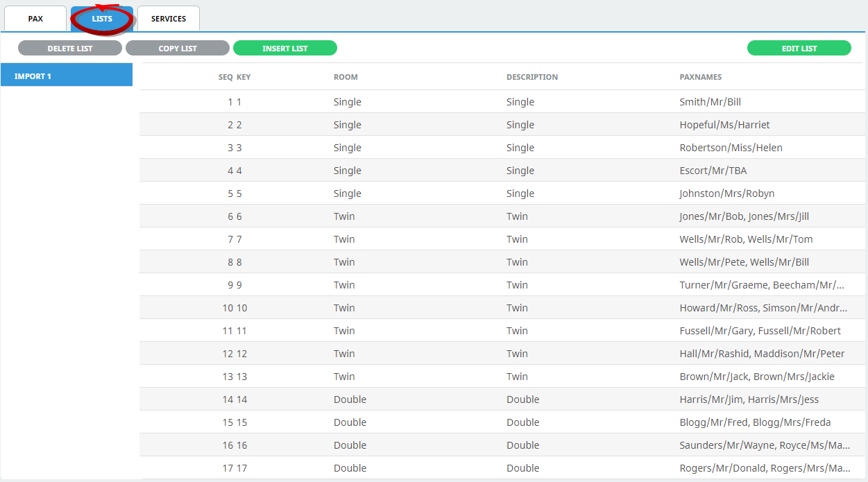Select row with Hopeful/Ms/Harriet

click(503, 125)
